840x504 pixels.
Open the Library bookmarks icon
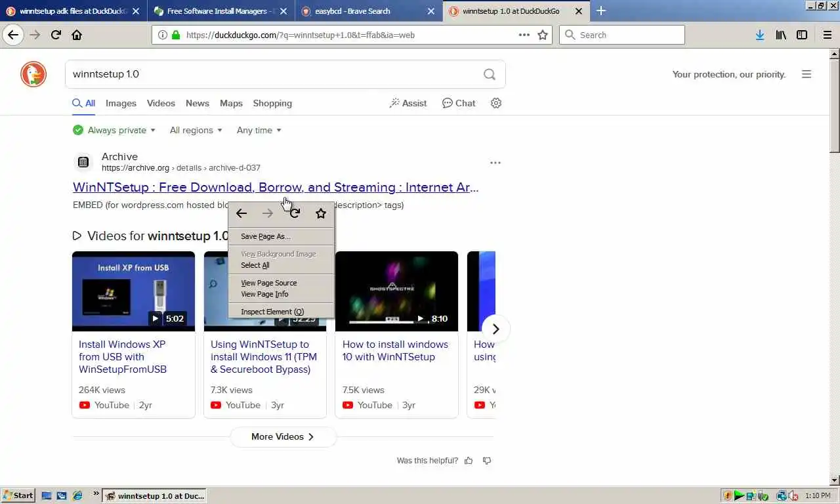point(781,35)
